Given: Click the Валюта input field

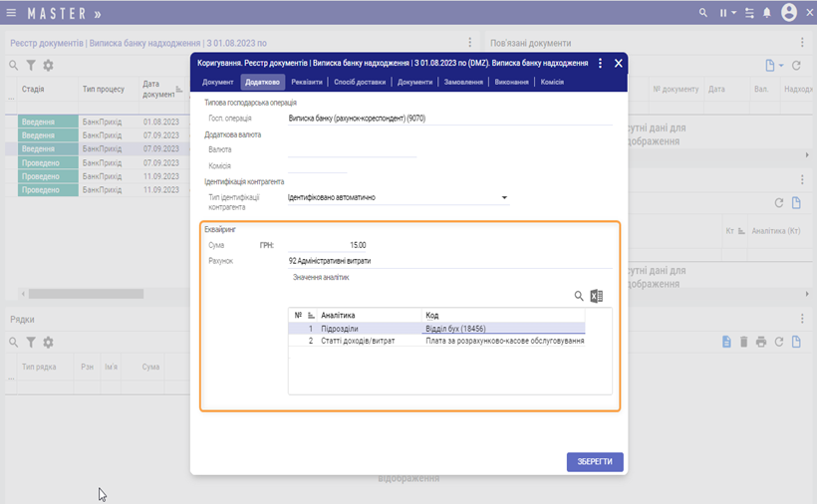Looking at the screenshot, I should 351,149.
